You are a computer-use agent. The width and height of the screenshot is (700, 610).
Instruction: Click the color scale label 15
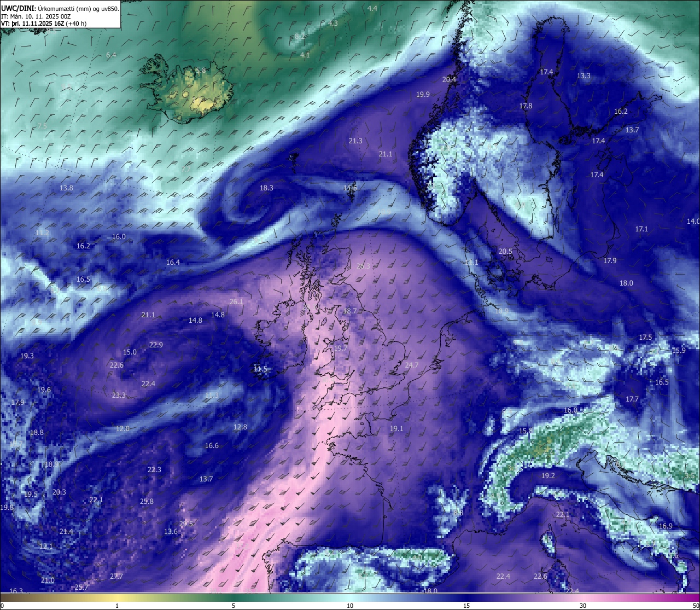point(466,605)
